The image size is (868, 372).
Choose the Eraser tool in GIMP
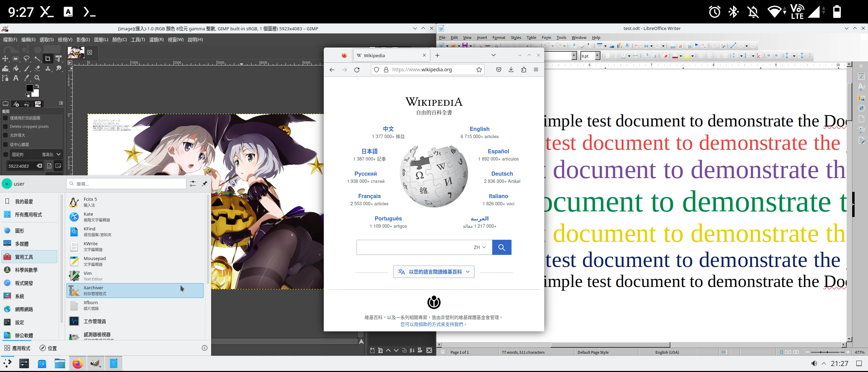37,69
